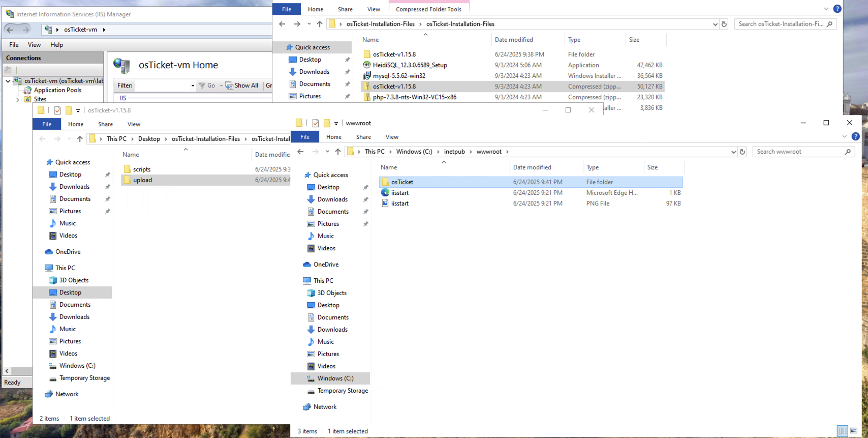The width and height of the screenshot is (868, 438).
Task: Open File tab in wwwroot window
Action: pyautogui.click(x=305, y=137)
